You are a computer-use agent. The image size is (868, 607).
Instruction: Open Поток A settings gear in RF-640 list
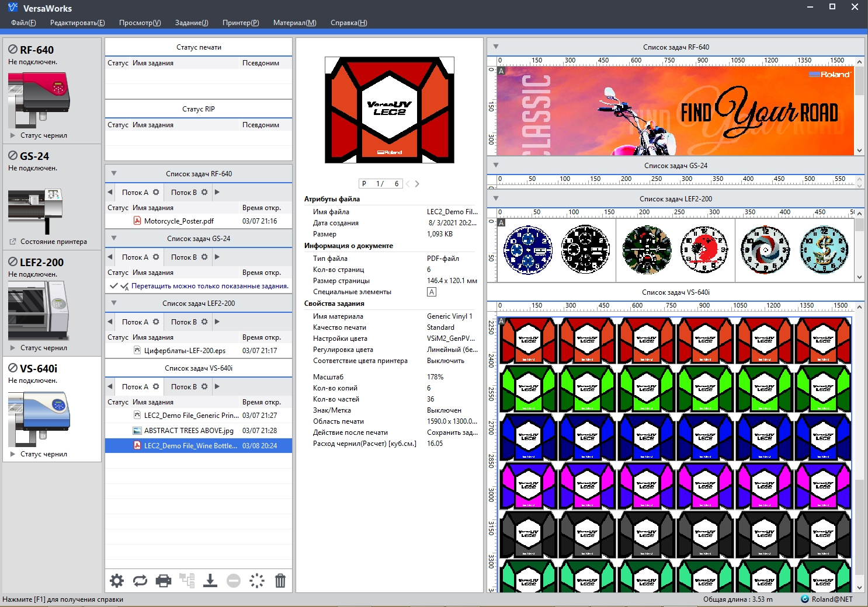click(156, 192)
